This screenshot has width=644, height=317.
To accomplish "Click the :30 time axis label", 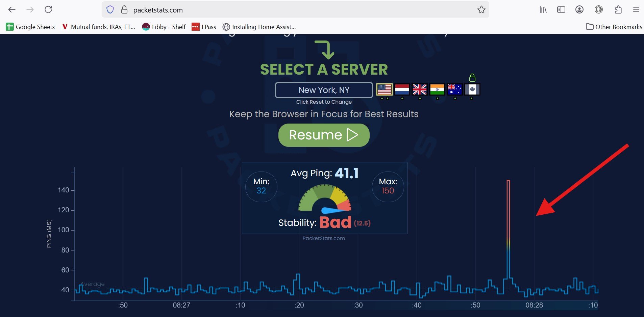I will click(x=358, y=305).
